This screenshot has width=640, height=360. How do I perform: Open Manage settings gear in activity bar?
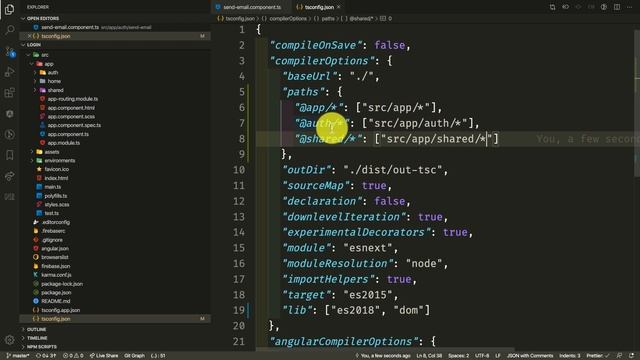[x=9, y=340]
